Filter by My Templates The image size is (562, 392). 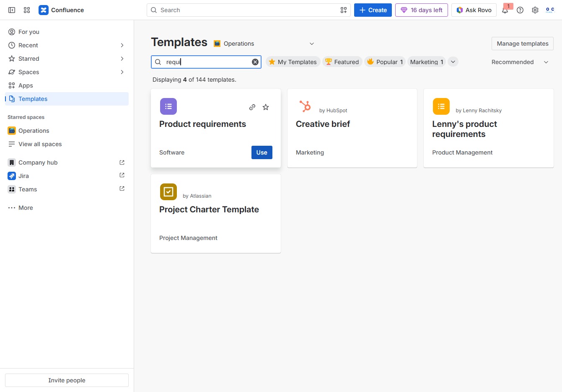tap(293, 62)
